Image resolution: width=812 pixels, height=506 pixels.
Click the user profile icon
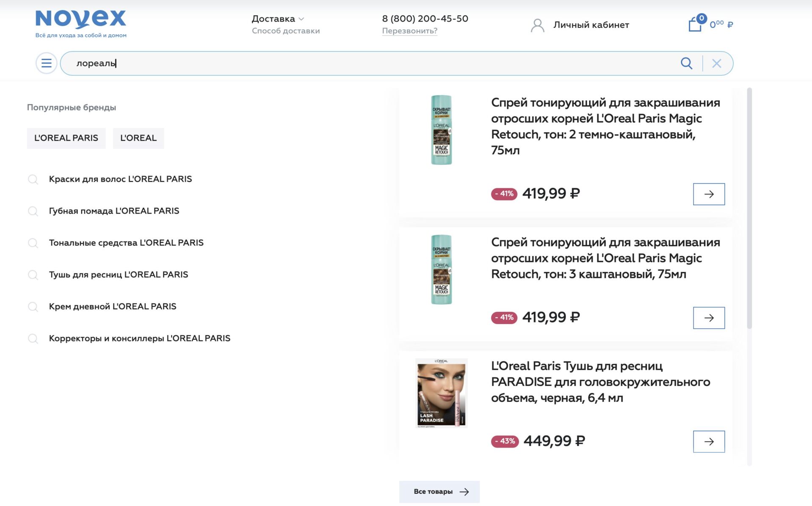pos(538,25)
